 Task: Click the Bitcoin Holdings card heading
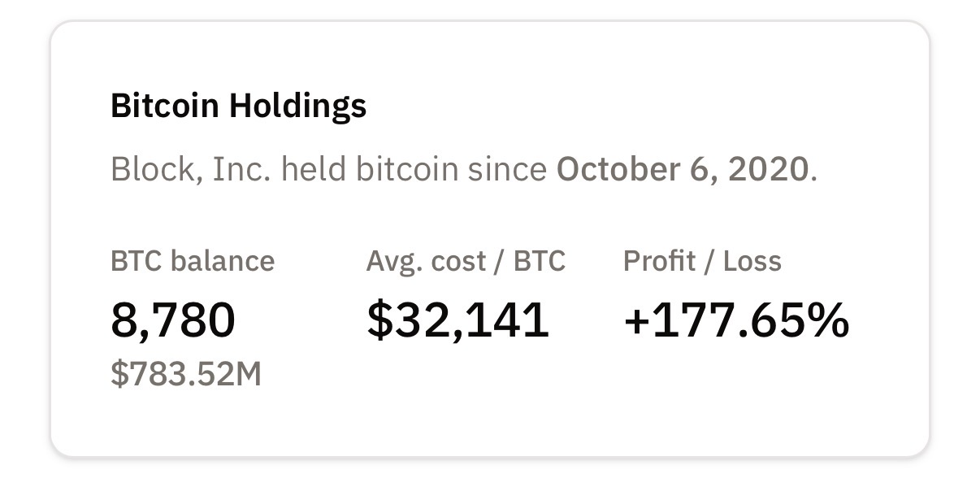click(x=238, y=107)
